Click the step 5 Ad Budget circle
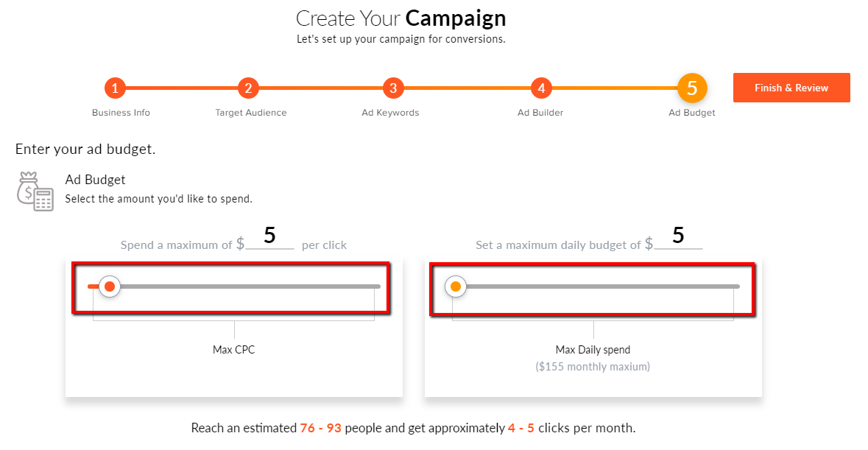Screen dimensions: 868x450 [x=692, y=88]
